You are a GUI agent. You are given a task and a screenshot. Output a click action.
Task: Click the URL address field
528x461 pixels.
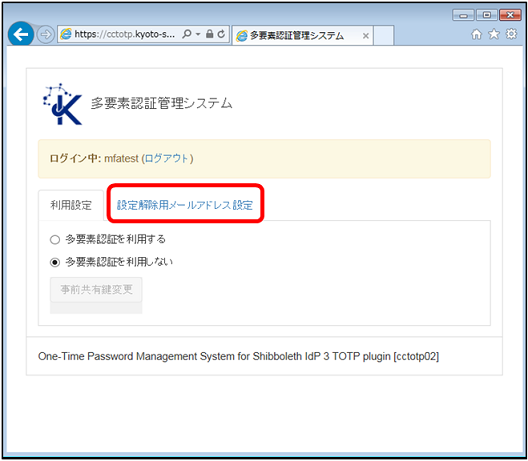coord(124,34)
